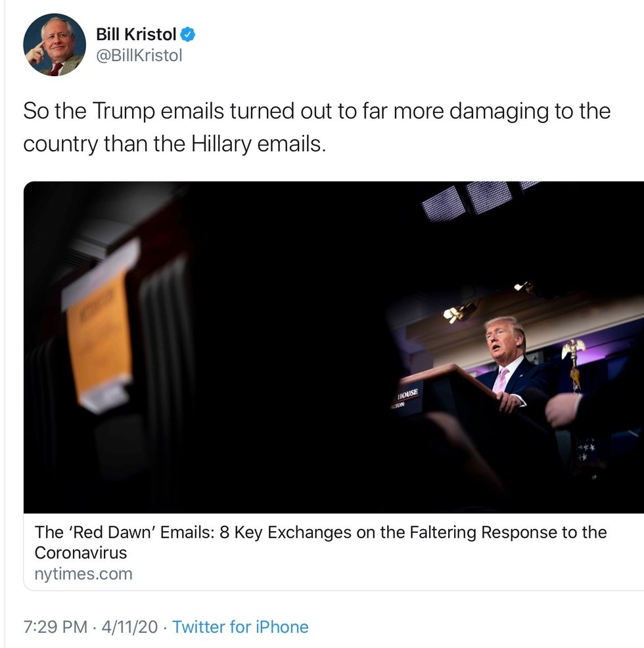
Task: Click the golden eagle flagpole topper
Action: (x=574, y=350)
